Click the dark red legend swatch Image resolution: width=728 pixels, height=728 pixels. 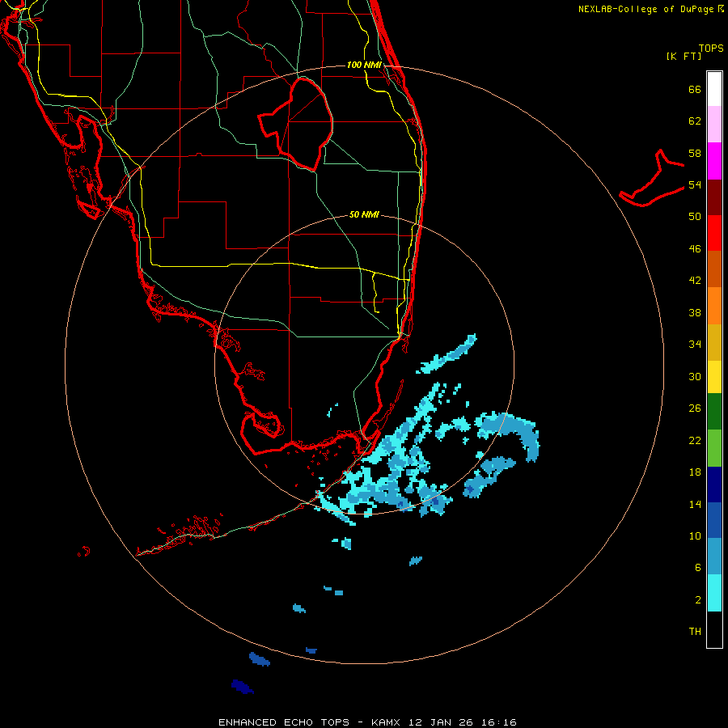714,197
